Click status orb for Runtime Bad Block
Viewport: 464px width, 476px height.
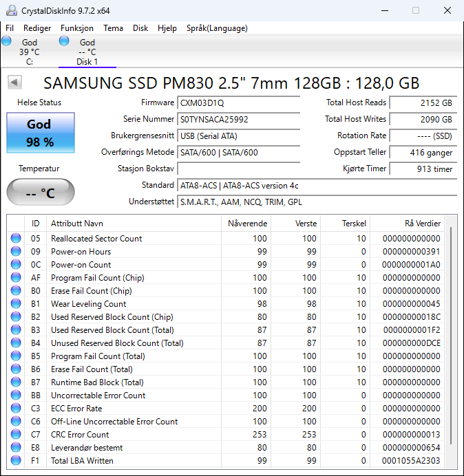pyautogui.click(x=16, y=382)
